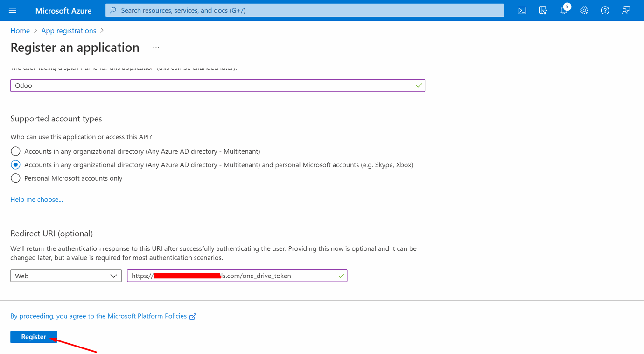Click the external link icon after Platform Policies

[193, 317]
